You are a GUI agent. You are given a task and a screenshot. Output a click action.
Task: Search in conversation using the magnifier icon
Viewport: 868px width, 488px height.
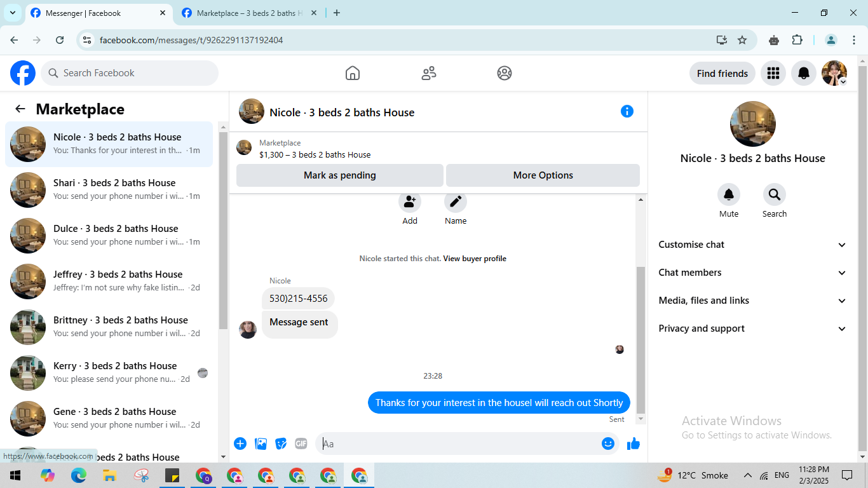point(775,194)
